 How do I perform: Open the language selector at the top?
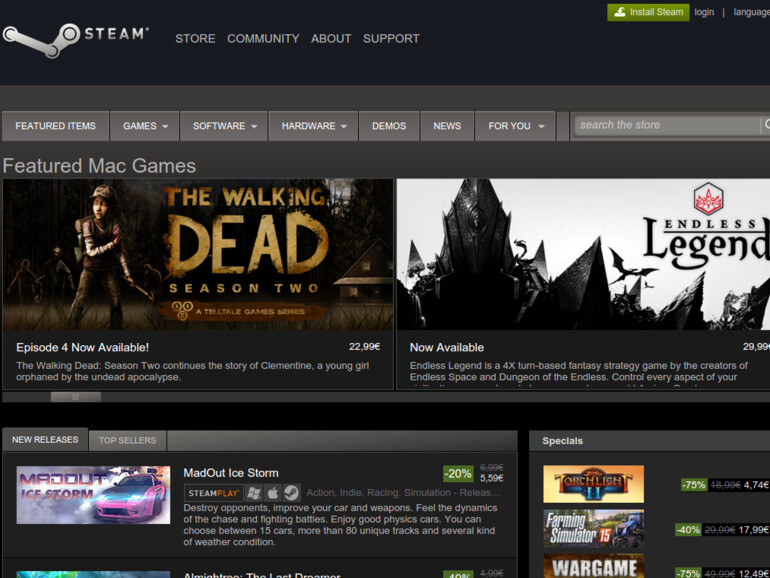pos(751,12)
